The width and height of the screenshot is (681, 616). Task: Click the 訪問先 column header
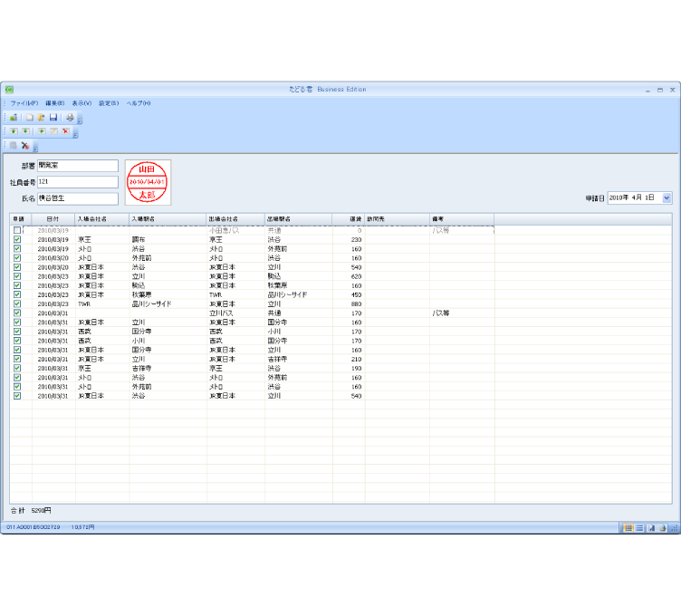(x=398, y=219)
